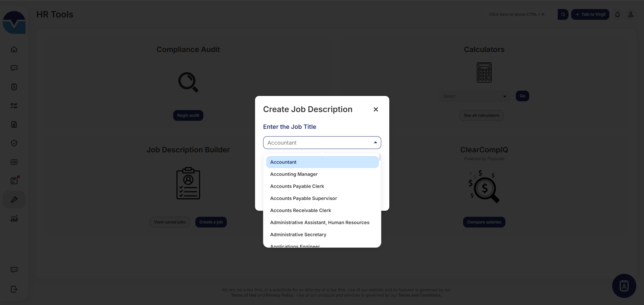Choose Accountant from the job title list
This screenshot has height=305, width=644.
pyautogui.click(x=322, y=162)
